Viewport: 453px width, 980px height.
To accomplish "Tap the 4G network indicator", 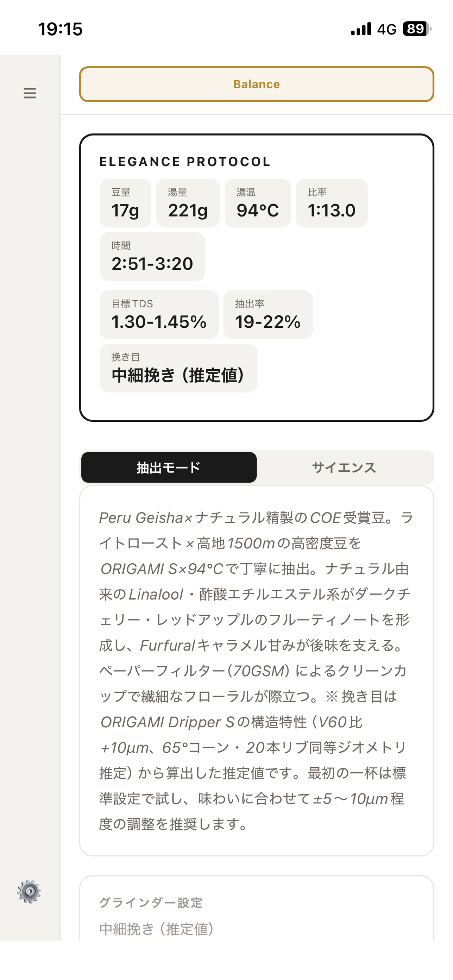I will coord(387,29).
